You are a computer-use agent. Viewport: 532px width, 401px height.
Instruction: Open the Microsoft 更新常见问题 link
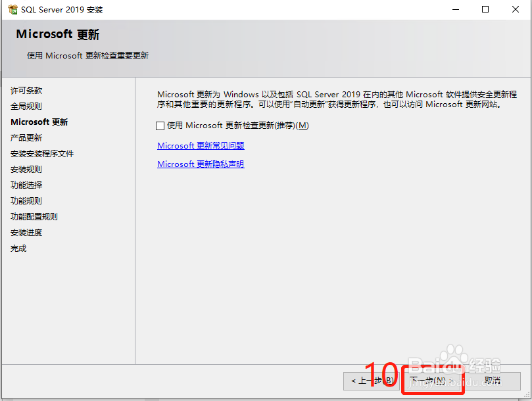pyautogui.click(x=201, y=145)
